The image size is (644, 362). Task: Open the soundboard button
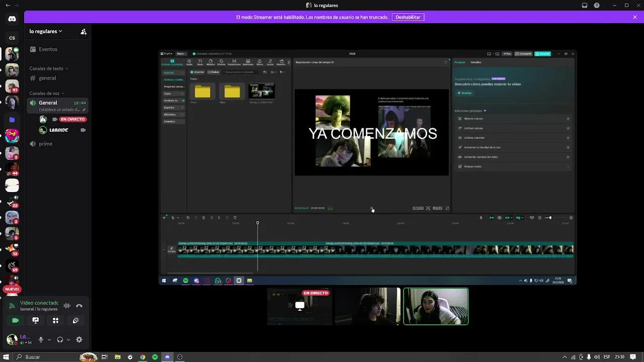tap(75, 320)
